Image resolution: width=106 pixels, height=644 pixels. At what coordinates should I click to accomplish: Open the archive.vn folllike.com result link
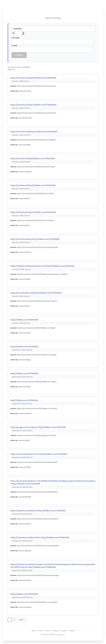pyautogui.click(x=33, y=78)
